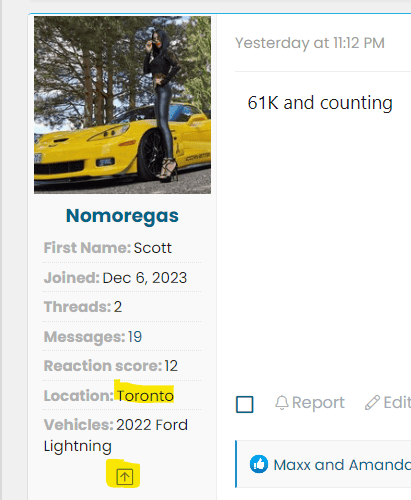The width and height of the screenshot is (411, 500).
Task: Click the pencil icon beside Edit
Action: tap(372, 403)
